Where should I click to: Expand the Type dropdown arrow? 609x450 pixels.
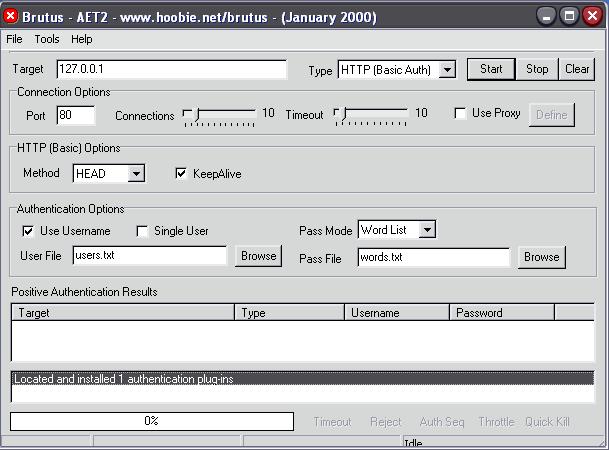click(447, 70)
